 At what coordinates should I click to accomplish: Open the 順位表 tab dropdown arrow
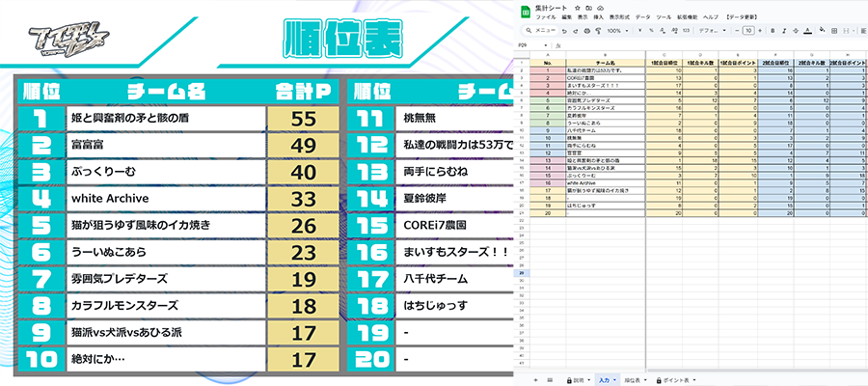pos(645,380)
